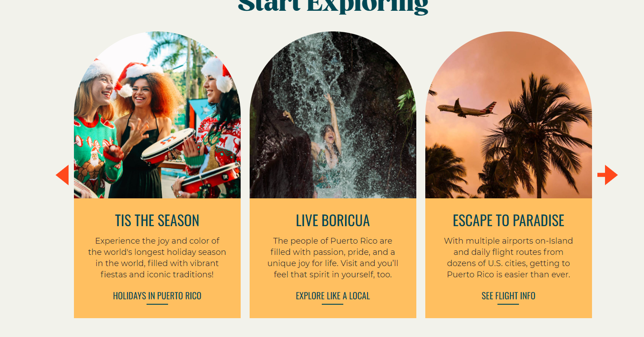Advance carousel with the right arrow
The image size is (644, 337).
tap(608, 175)
